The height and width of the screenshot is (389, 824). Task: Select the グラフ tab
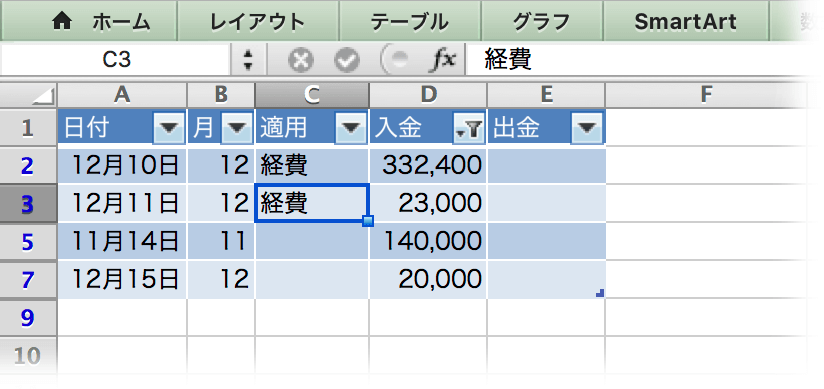tap(542, 21)
